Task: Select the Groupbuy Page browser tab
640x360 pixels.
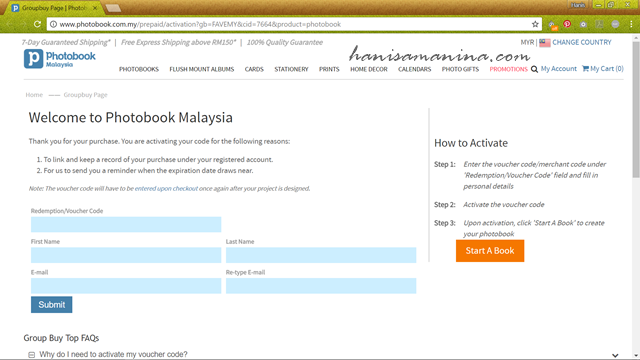Action: [x=54, y=8]
